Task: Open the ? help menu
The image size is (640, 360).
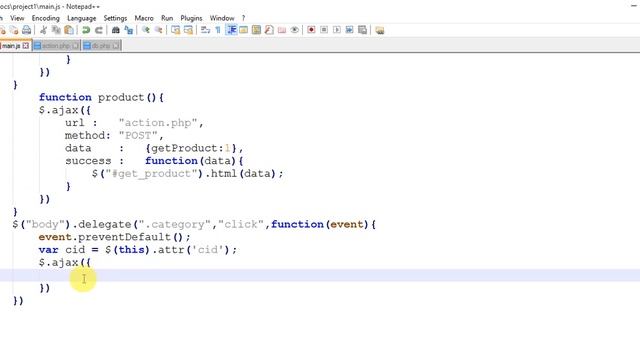Action: pyautogui.click(x=243, y=18)
